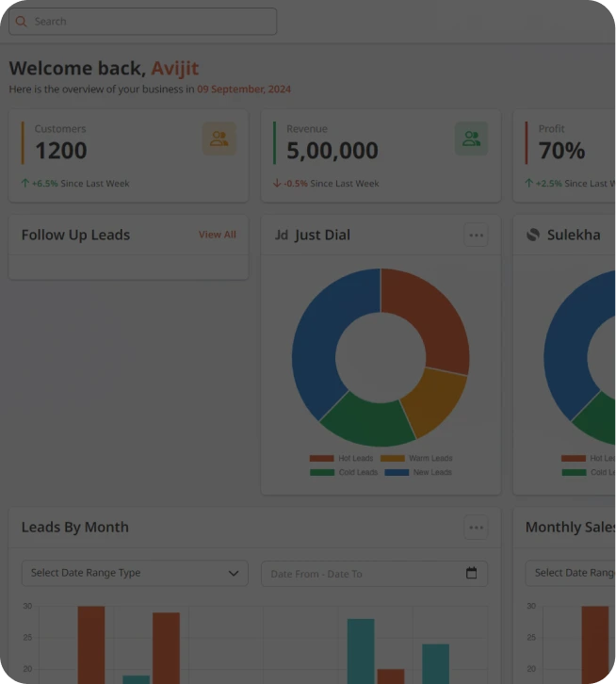The width and height of the screenshot is (616, 684).
Task: Click the date 09 September, 2024
Action: (x=244, y=89)
